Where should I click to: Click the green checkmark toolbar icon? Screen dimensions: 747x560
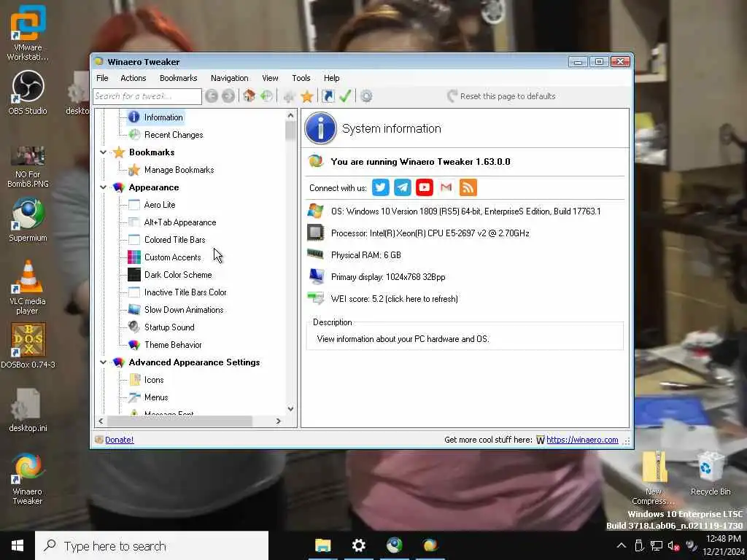click(345, 96)
